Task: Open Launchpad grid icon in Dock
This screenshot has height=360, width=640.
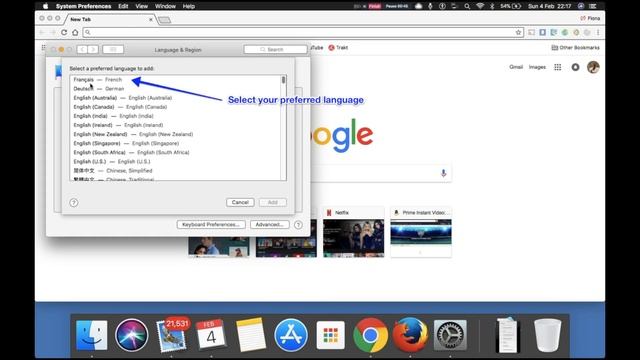Action: pos(331,335)
